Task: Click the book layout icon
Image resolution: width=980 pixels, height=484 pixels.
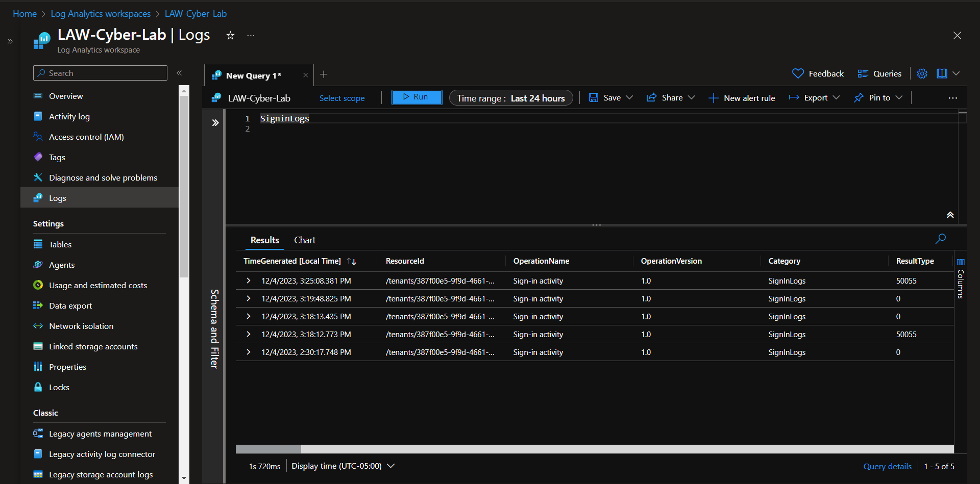Action: [942, 73]
